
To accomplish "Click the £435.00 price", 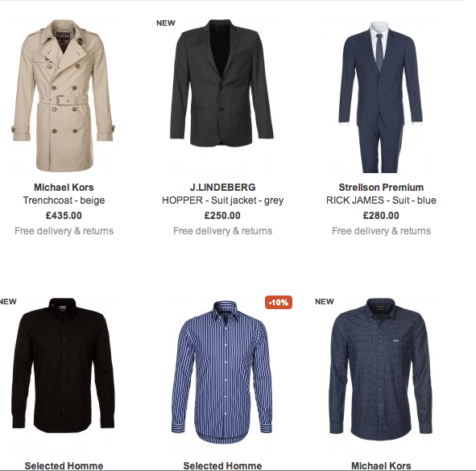I will [x=64, y=216].
